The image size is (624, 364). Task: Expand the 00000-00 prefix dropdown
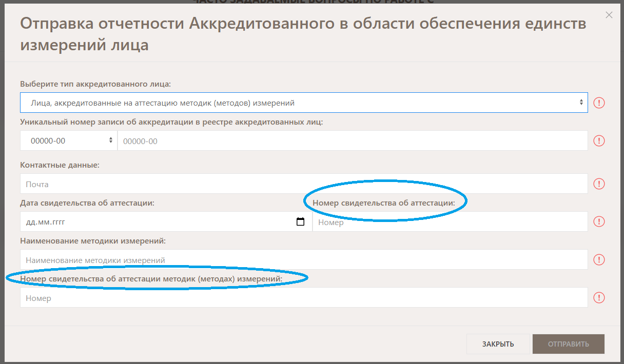coord(68,140)
